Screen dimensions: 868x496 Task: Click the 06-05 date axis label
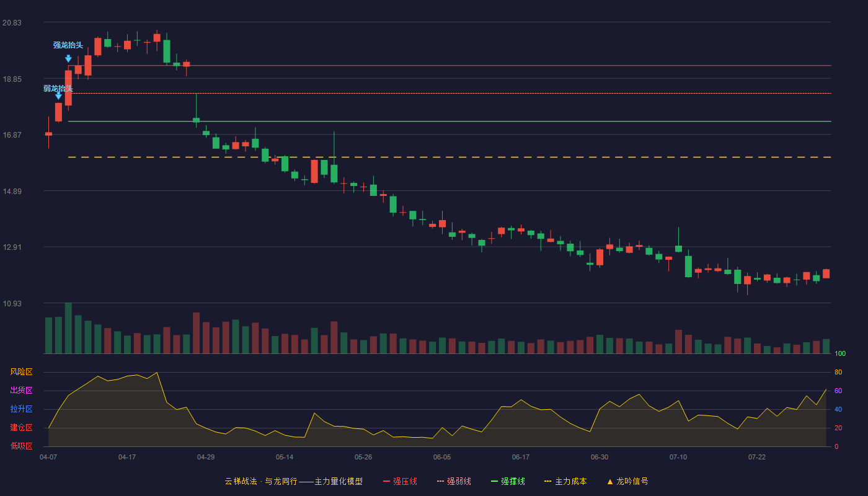click(442, 457)
